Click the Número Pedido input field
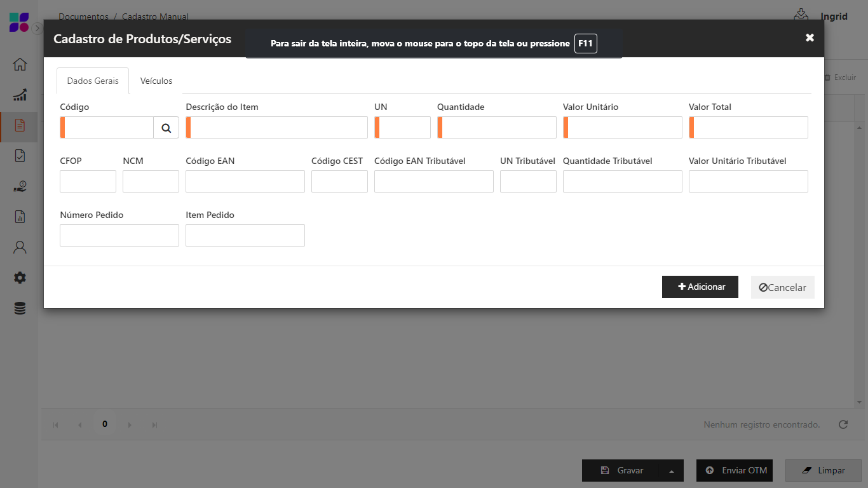Viewport: 868px width, 488px height. coord(119,236)
